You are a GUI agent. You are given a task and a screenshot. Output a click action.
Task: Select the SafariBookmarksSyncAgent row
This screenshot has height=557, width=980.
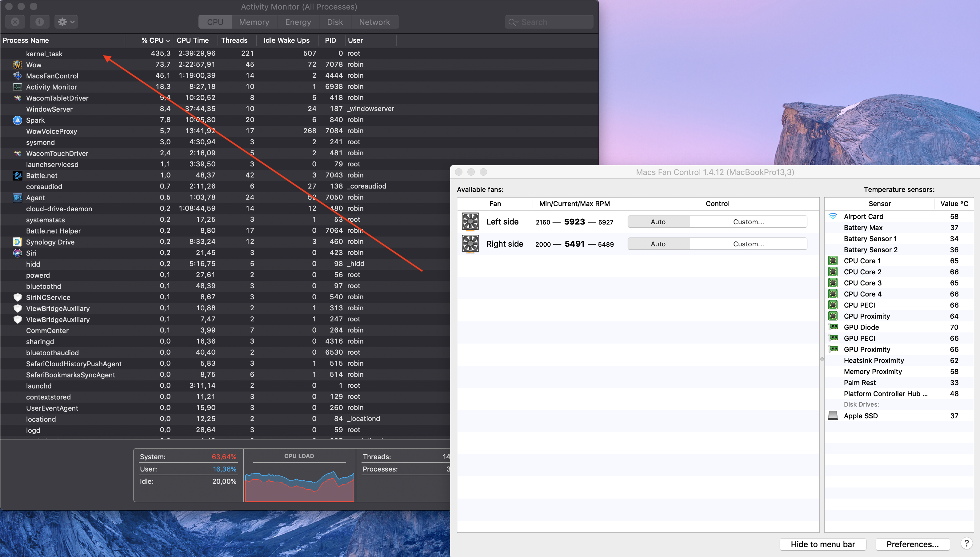225,375
